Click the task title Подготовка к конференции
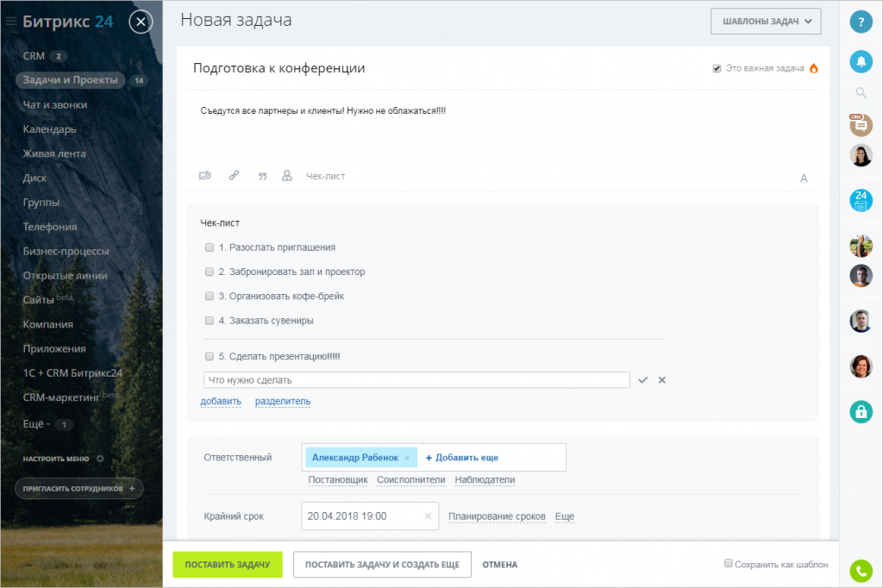Viewport: 883px width, 588px height. click(x=279, y=68)
